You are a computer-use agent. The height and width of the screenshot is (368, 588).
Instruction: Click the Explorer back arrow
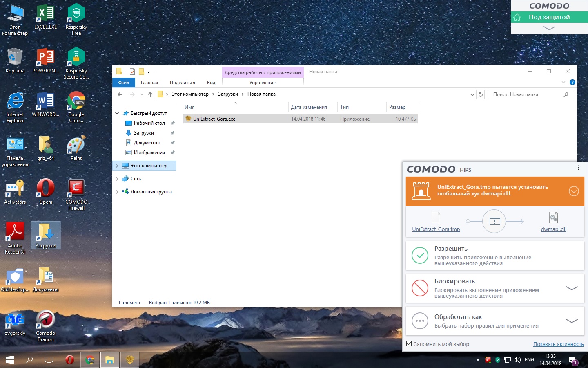point(120,94)
